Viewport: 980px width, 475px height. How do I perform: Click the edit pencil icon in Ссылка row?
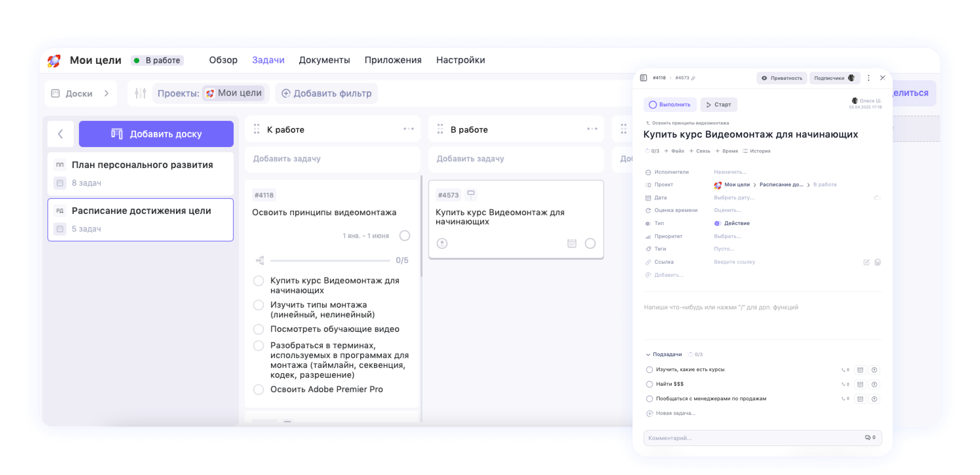[x=866, y=262]
